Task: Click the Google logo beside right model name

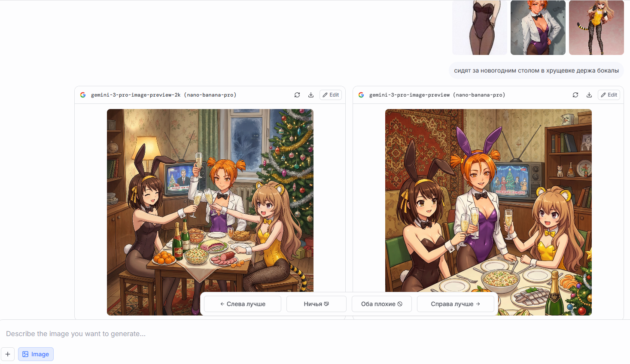Action: [x=361, y=95]
